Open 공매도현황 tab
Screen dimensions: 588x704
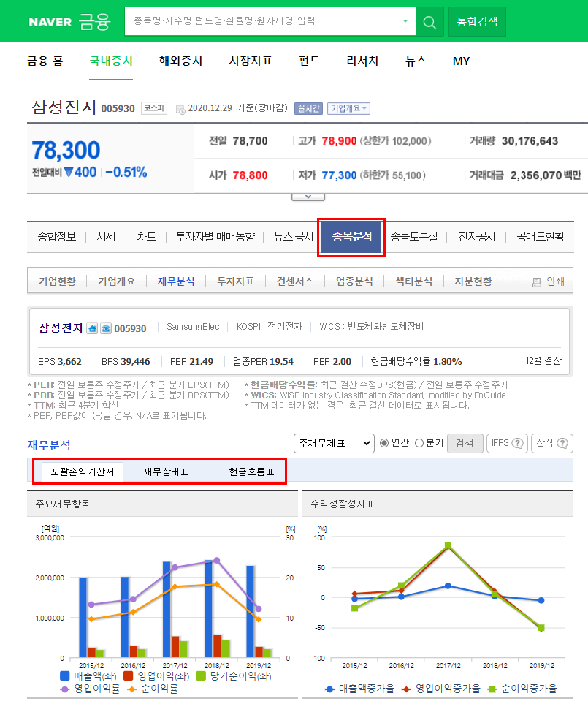point(541,237)
